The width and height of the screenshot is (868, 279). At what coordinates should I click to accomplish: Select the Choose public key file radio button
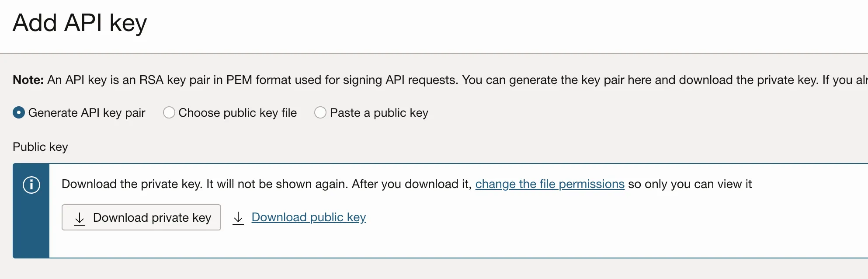click(169, 113)
